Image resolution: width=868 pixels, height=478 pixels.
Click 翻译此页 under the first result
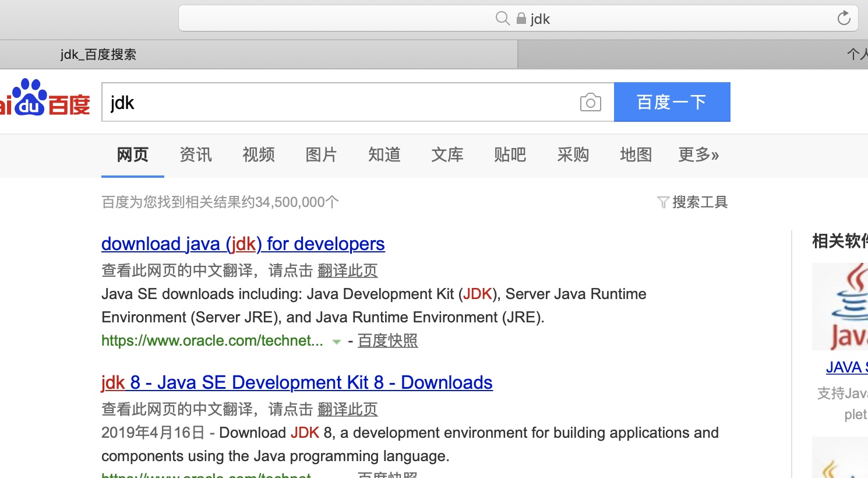coord(347,270)
